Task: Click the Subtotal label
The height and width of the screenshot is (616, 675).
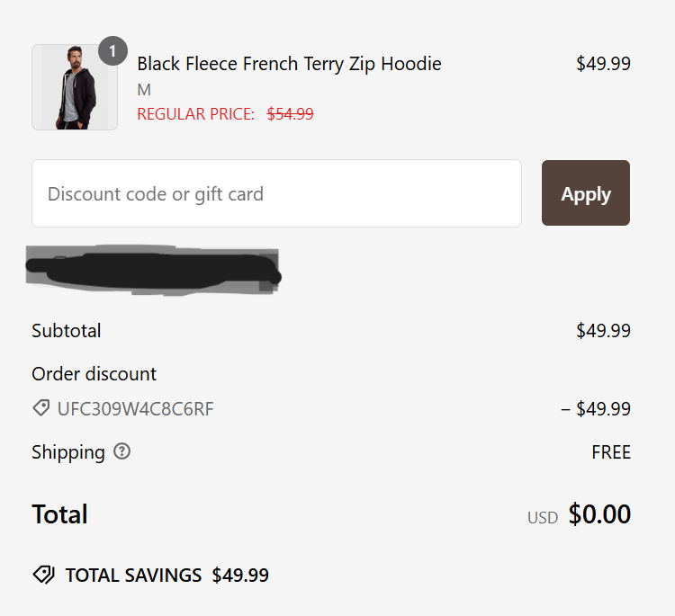Action: tap(67, 330)
